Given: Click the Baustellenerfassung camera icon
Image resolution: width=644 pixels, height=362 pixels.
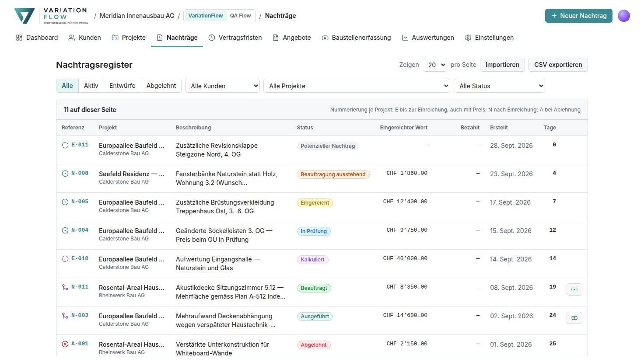Looking at the screenshot, I should (325, 38).
